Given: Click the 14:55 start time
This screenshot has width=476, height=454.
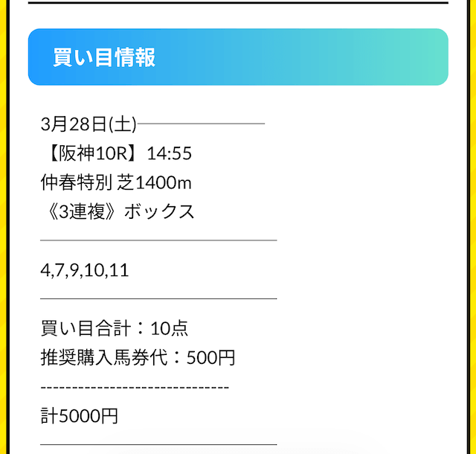Looking at the screenshot, I should point(170,153).
